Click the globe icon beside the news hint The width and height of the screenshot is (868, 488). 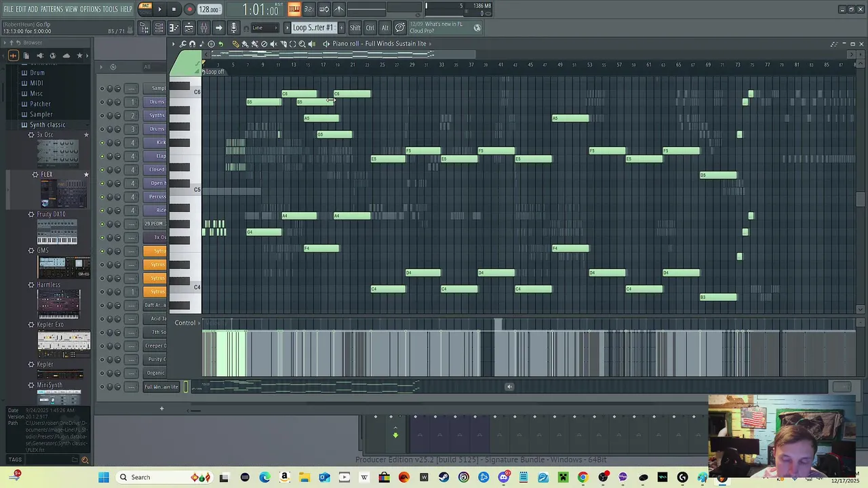click(x=477, y=28)
